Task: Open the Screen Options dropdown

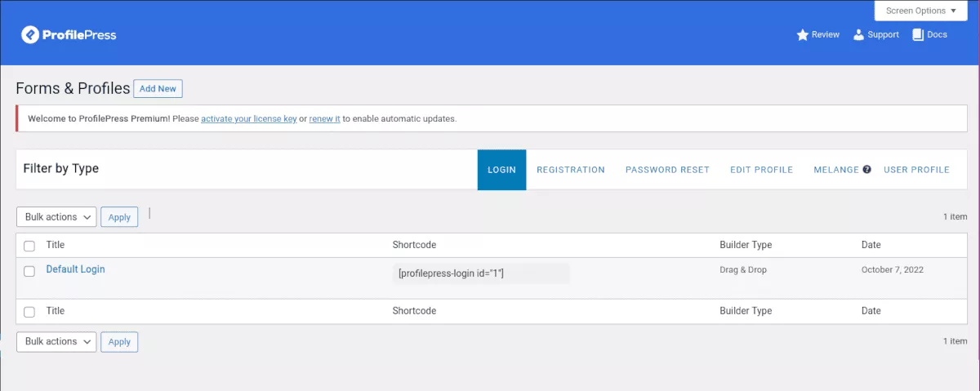Action: pyautogui.click(x=920, y=11)
